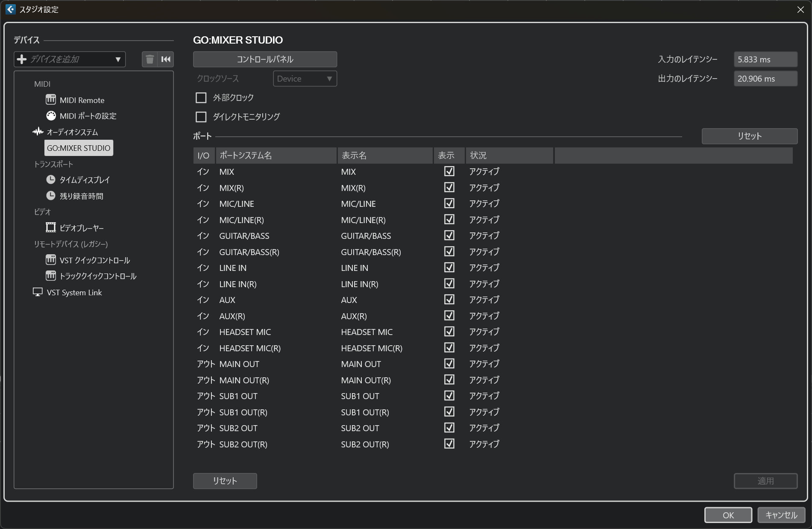
Task: Click the trash icon to remove device
Action: click(x=150, y=59)
